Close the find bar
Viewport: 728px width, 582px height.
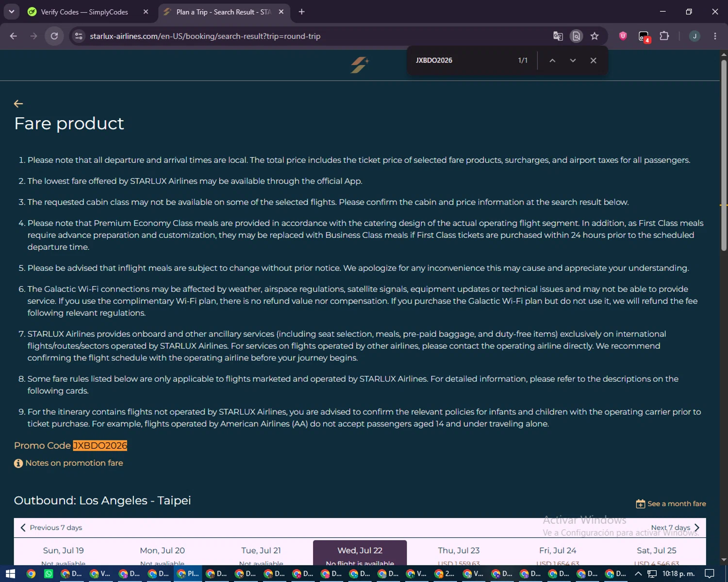coord(593,60)
